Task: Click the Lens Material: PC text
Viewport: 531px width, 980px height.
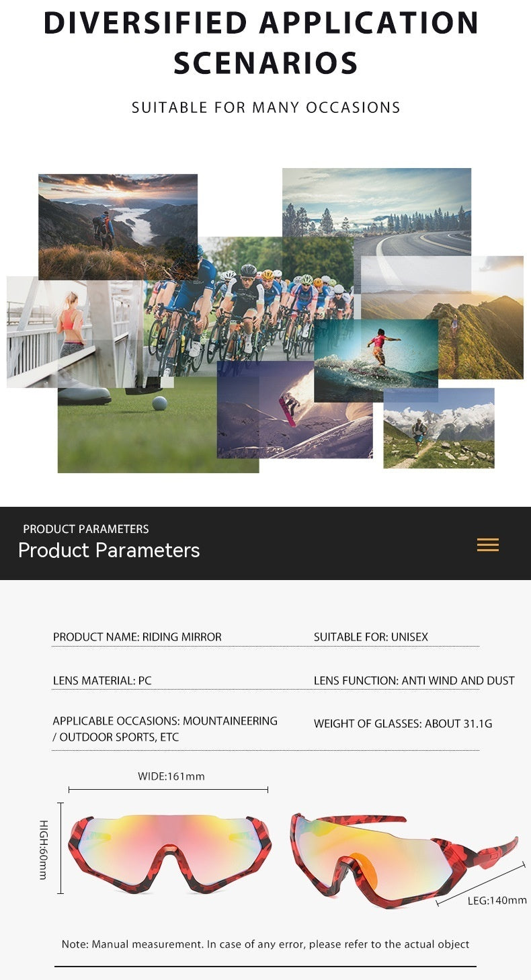Action: click(102, 680)
